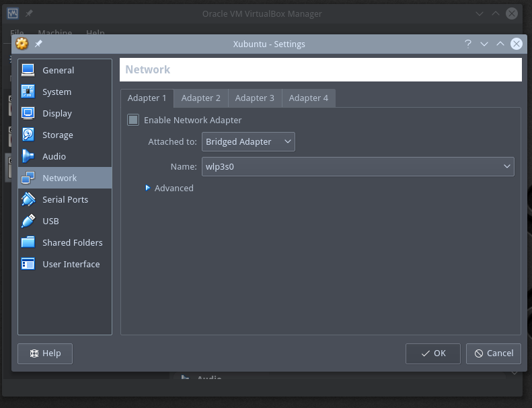Minimize the Xubuntu Settings dialog
Image resolution: width=532 pixels, height=408 pixels.
point(484,44)
